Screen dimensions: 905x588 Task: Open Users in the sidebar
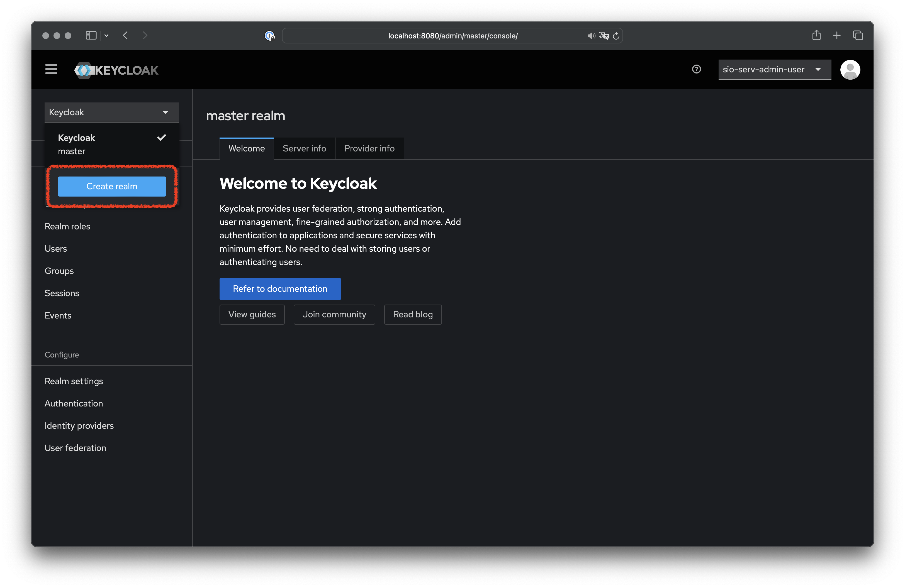55,248
